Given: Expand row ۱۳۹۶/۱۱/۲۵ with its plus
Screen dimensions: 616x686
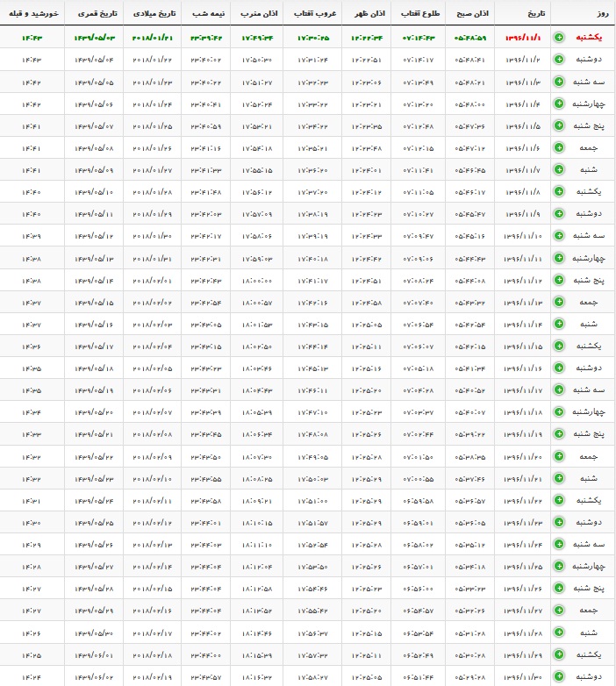Looking at the screenshot, I should point(559,566).
